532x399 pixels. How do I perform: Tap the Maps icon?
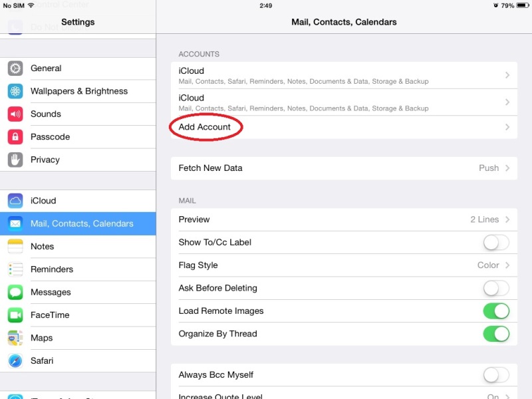pos(15,338)
